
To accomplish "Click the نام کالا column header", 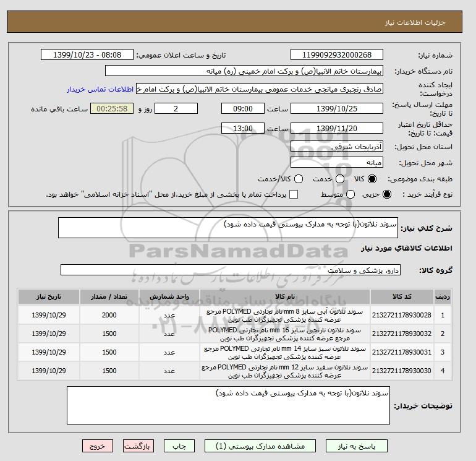I will 285,296.
